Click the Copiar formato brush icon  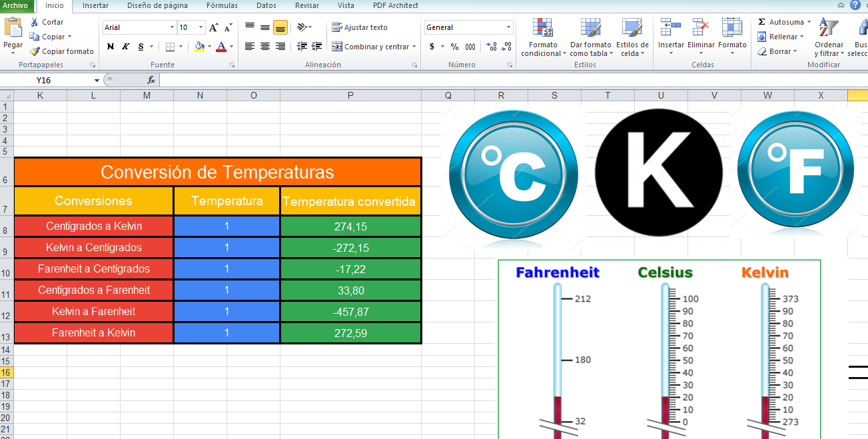35,51
